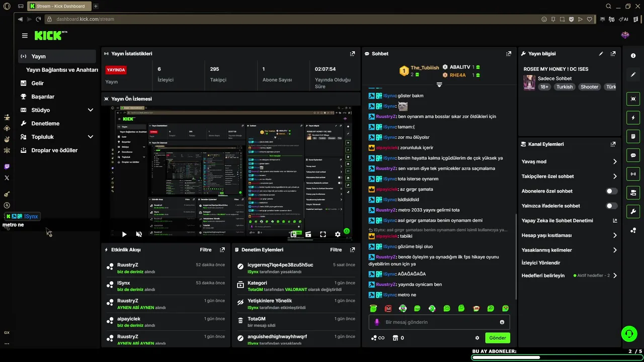644x362 pixels.
Task: Expand the Stüdyo sidebar section
Action: click(x=91, y=110)
